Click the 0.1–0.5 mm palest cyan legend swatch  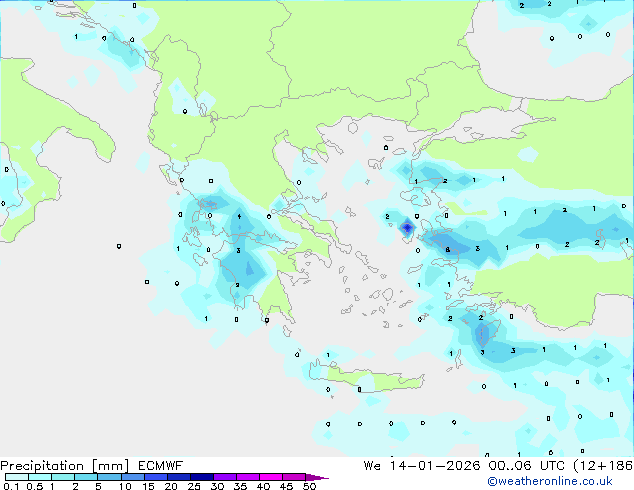pyautogui.click(x=17, y=477)
